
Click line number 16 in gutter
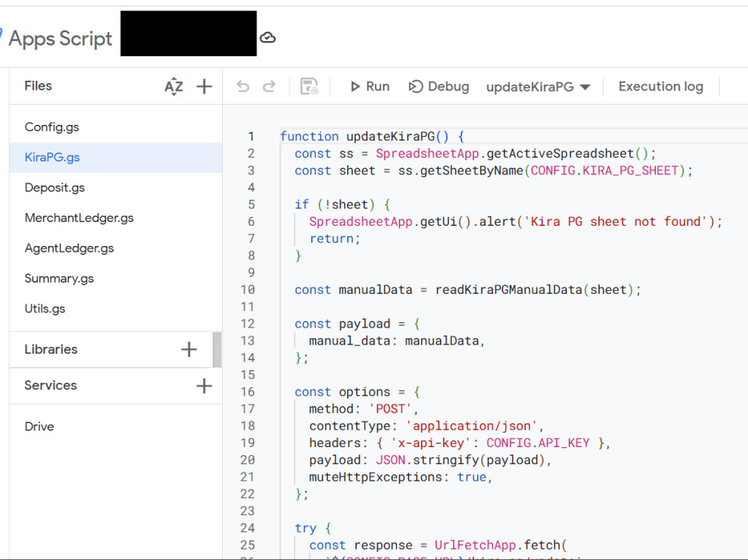(x=248, y=392)
